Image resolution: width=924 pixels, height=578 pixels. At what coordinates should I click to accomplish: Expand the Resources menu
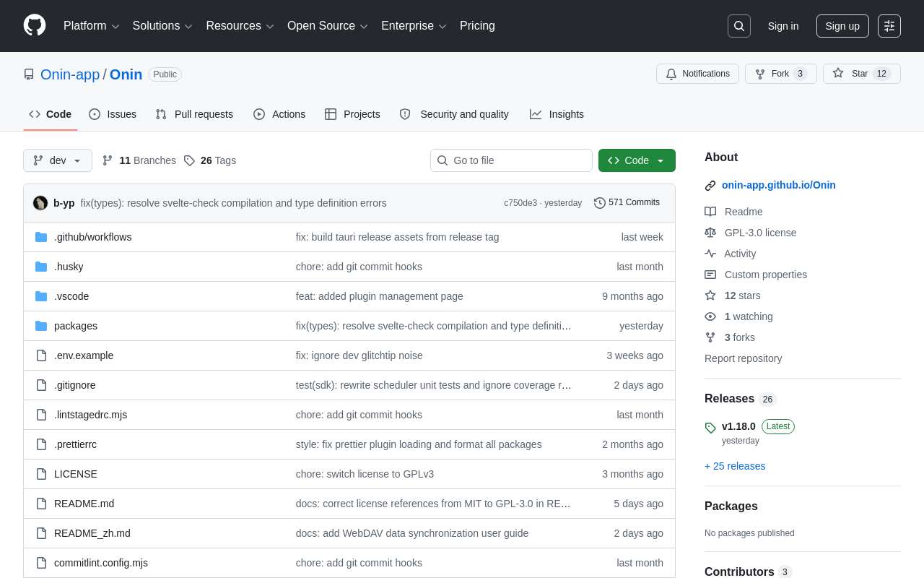[240, 26]
